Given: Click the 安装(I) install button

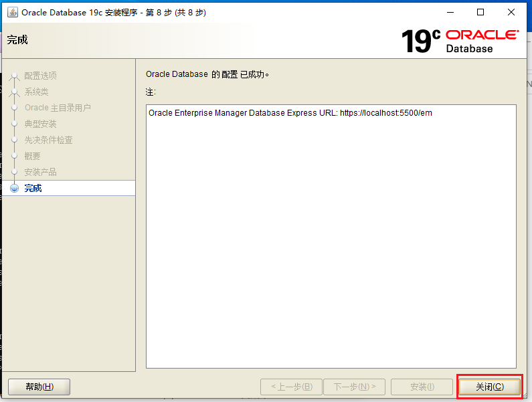Looking at the screenshot, I should pos(422,387).
